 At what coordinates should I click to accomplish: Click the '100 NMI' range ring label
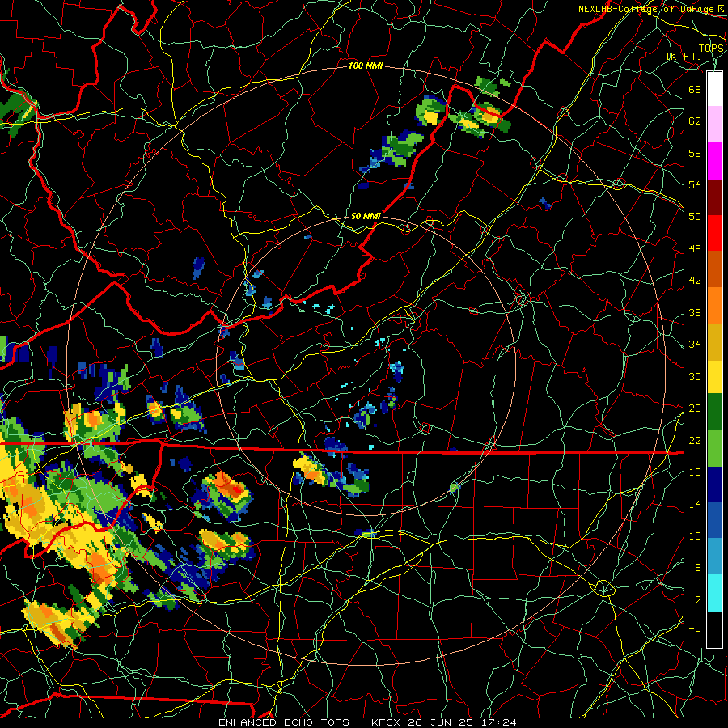[x=366, y=66]
